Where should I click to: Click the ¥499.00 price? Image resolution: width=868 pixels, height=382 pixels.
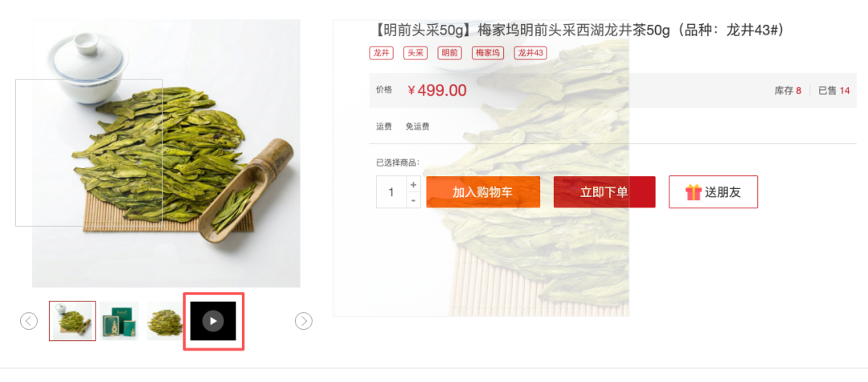click(437, 90)
